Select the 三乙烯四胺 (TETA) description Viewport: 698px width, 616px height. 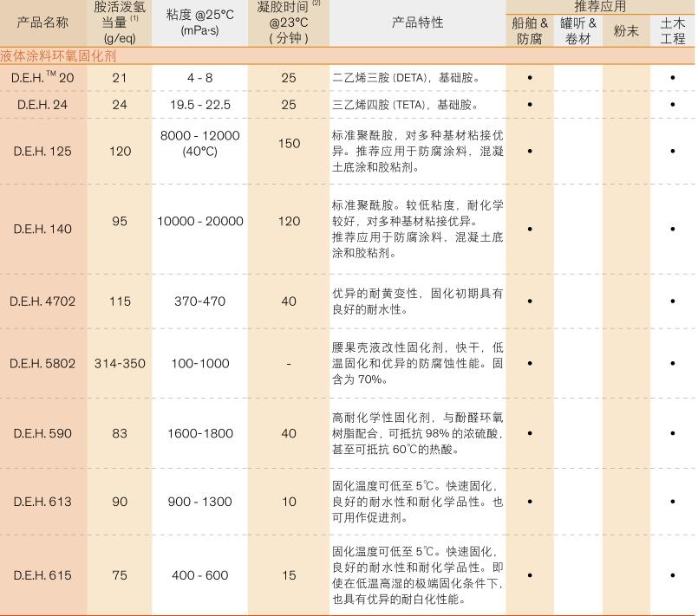[x=405, y=105]
